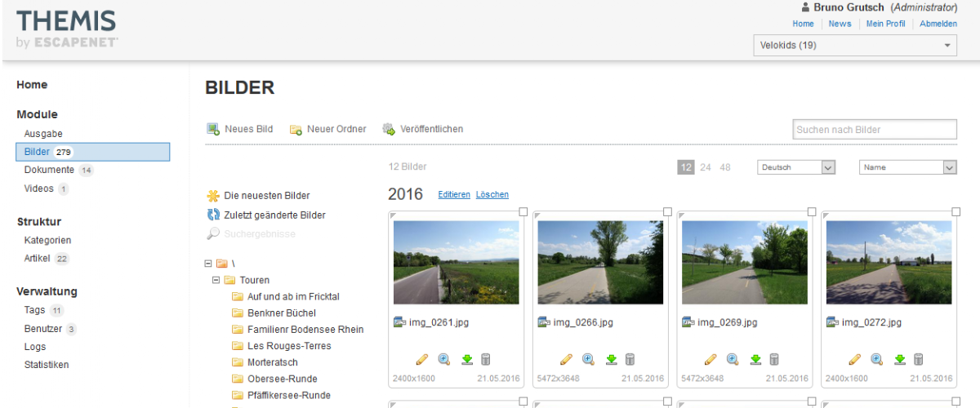Click the pencil edit icon for img_0261.jpg
The width and height of the screenshot is (980, 408).
(422, 359)
